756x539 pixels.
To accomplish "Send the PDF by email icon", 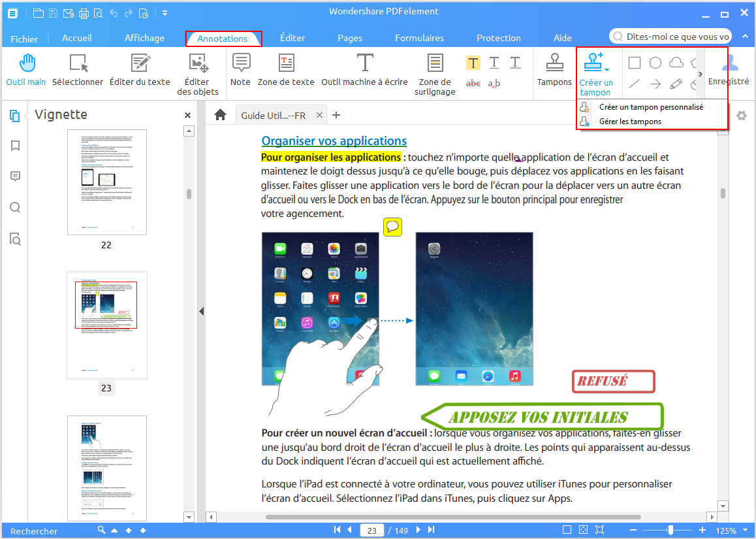I will pyautogui.click(x=69, y=13).
